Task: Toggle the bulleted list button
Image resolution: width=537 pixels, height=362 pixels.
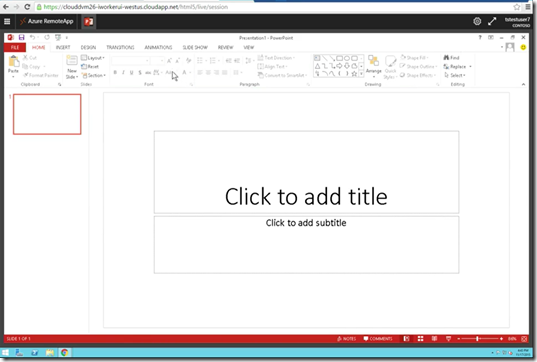Action: tap(200, 61)
